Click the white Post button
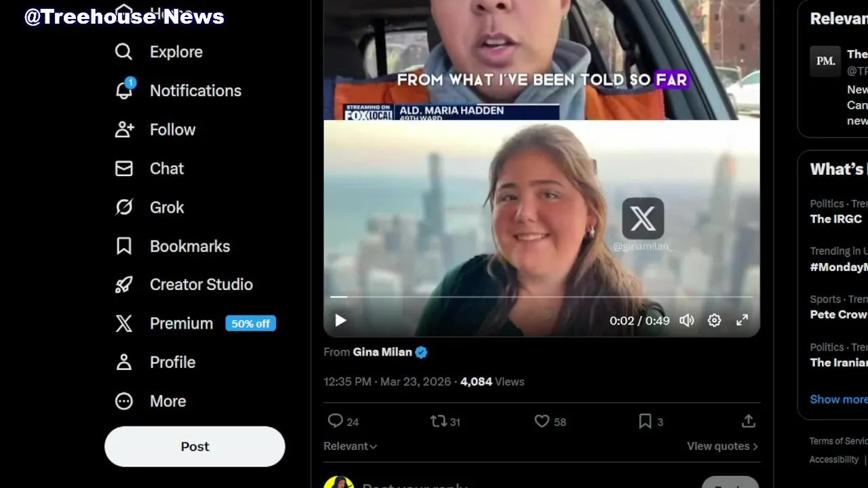Image resolution: width=868 pixels, height=488 pixels. point(195,447)
